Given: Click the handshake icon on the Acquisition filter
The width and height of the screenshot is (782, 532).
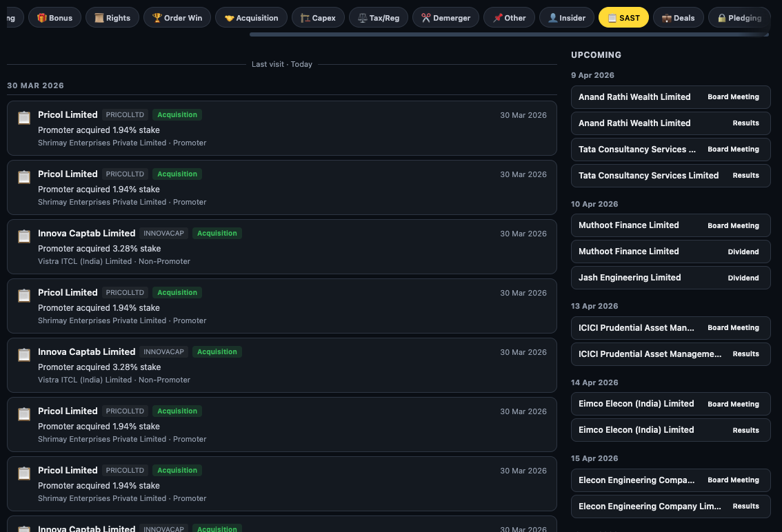Looking at the screenshot, I should (230, 18).
